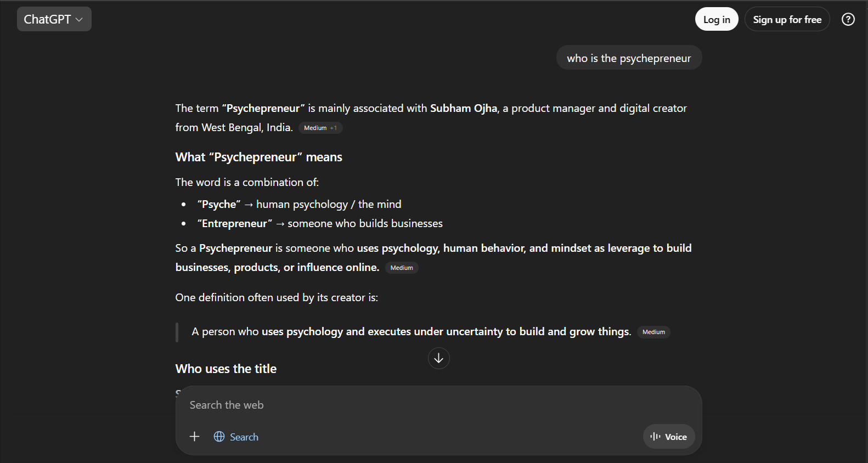Click the globe icon next to Search

tap(219, 436)
